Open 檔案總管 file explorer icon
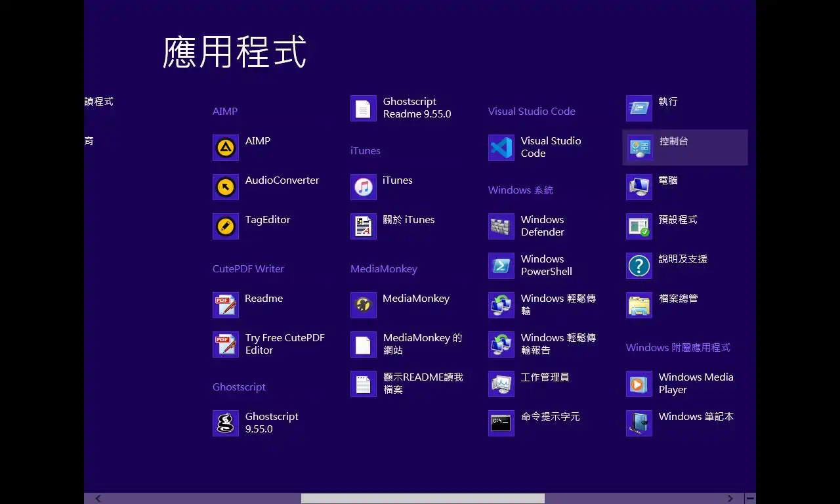 click(x=639, y=305)
